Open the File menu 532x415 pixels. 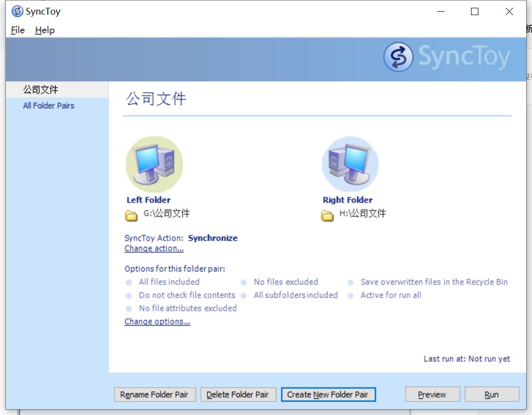pyautogui.click(x=17, y=30)
